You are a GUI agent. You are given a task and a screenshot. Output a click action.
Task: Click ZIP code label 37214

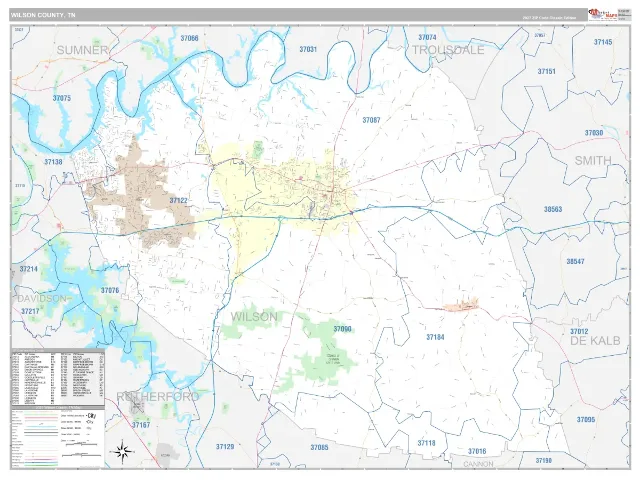click(x=29, y=269)
